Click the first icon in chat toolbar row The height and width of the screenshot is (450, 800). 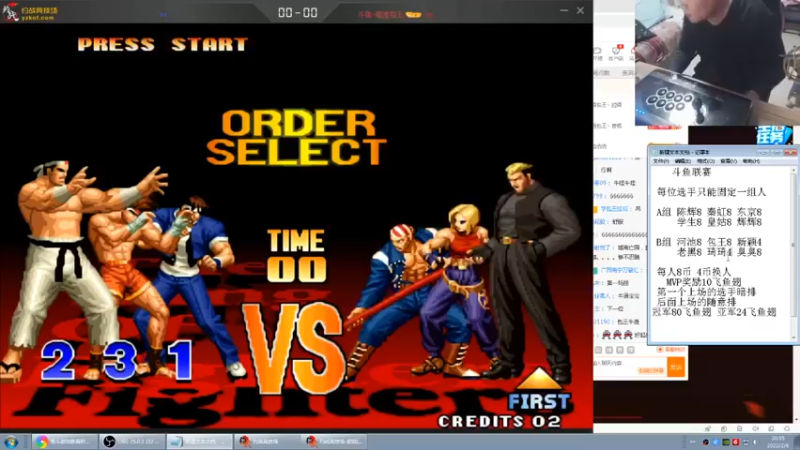click(598, 350)
